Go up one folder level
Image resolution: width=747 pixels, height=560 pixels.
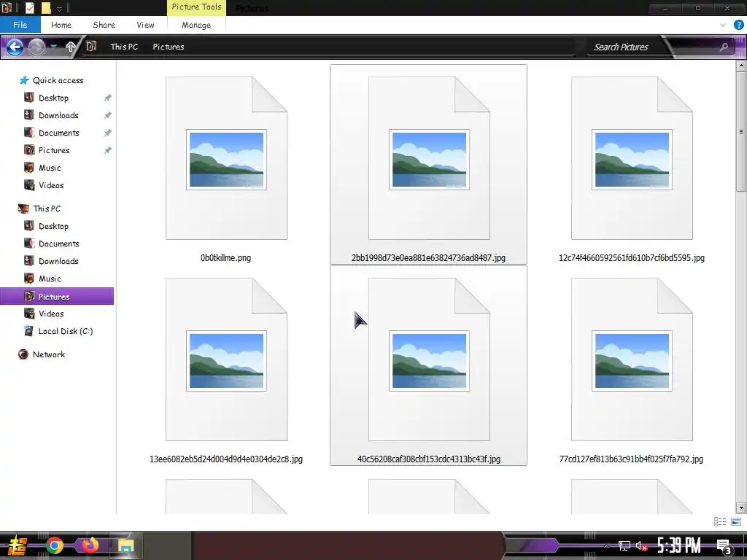[x=71, y=46]
